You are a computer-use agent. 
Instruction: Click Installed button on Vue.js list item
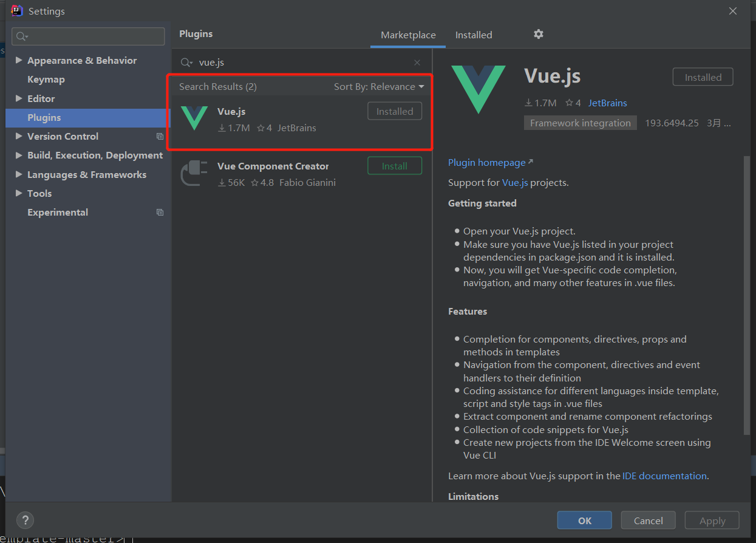pyautogui.click(x=395, y=111)
